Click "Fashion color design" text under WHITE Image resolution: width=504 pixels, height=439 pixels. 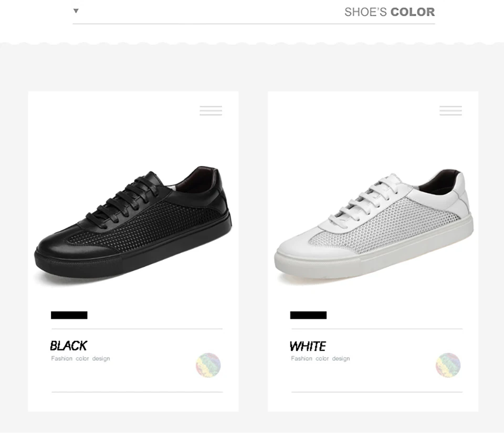[x=320, y=358]
